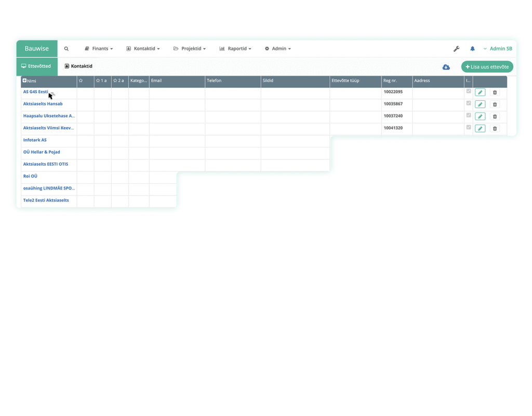Screen dimensions: 532x416
Task: Open the Infotark AS company link
Action: click(x=34, y=140)
